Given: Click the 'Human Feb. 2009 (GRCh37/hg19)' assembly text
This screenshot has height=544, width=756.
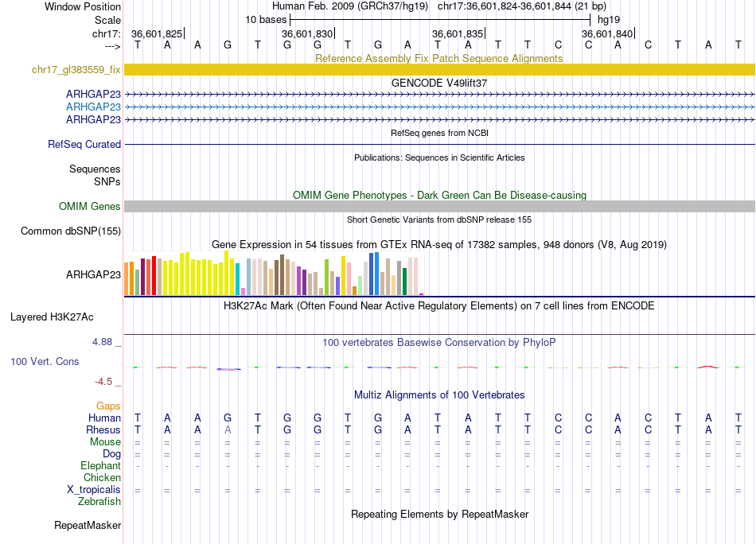Looking at the screenshot, I should click(x=350, y=6).
